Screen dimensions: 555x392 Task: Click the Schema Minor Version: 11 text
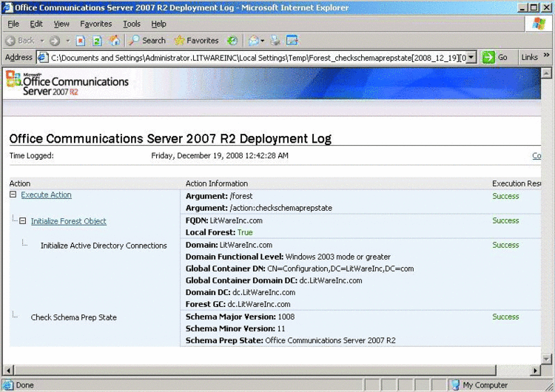pyautogui.click(x=235, y=328)
